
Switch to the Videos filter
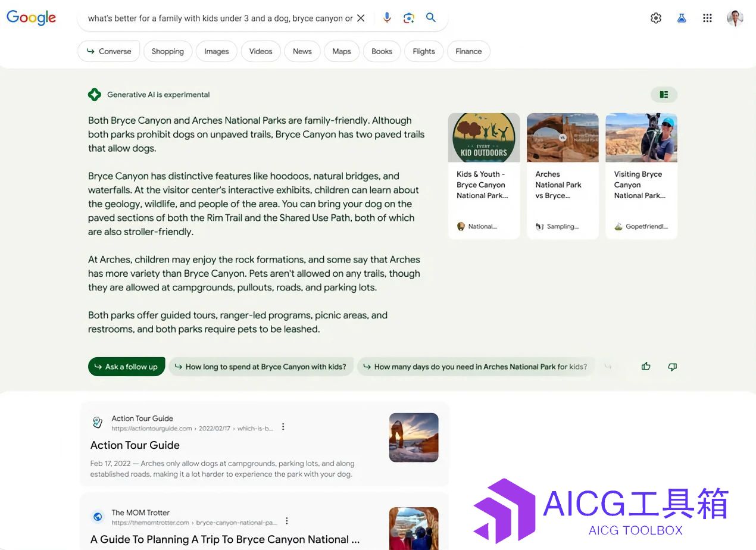pyautogui.click(x=261, y=51)
